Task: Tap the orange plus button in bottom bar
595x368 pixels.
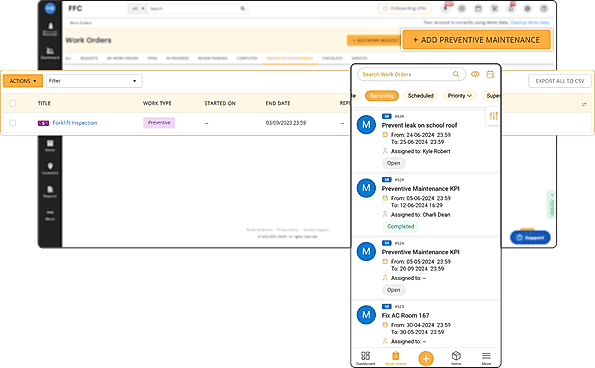Action: [426, 358]
